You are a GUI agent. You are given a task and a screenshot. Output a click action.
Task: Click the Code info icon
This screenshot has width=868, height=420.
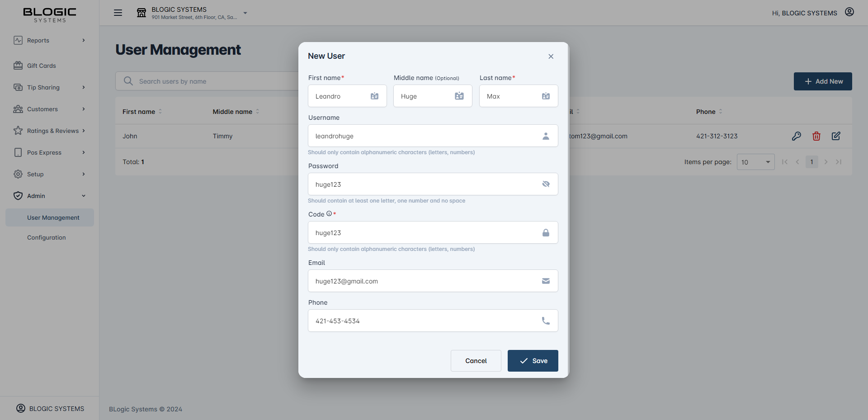(x=329, y=214)
